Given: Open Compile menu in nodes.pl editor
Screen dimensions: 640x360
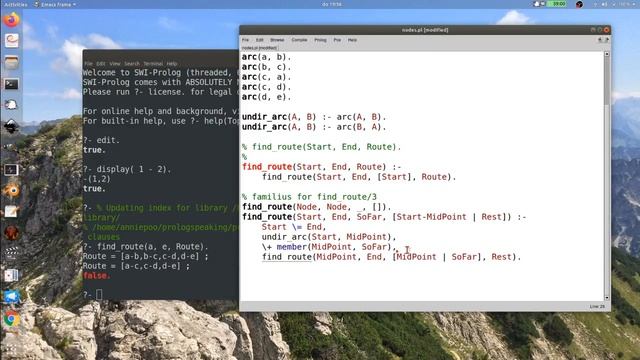Looking at the screenshot, I should click(299, 40).
